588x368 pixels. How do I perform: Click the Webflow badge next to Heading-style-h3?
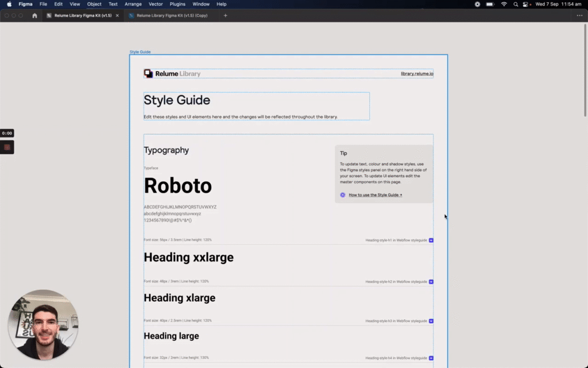(x=431, y=321)
